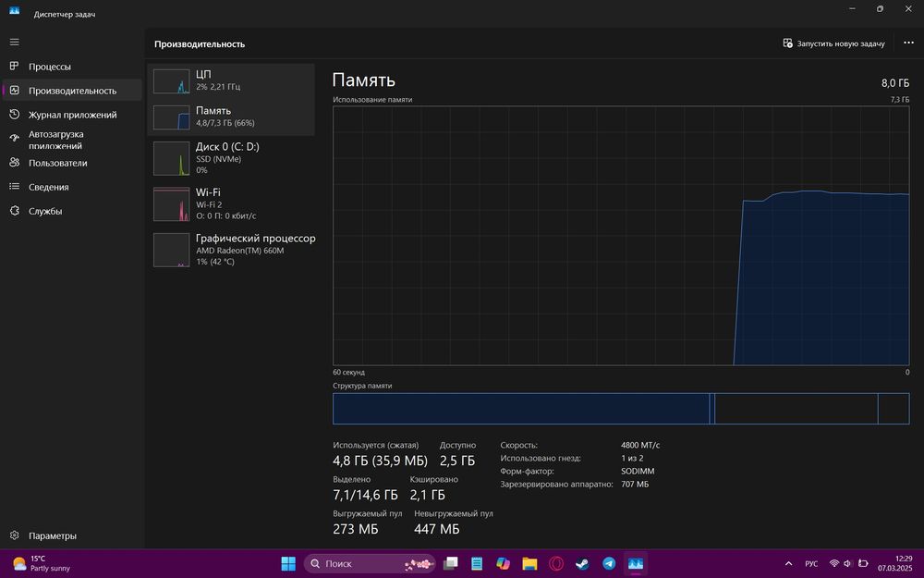Open Автозагрузка приложений page
The image size is (924, 578).
point(72,140)
